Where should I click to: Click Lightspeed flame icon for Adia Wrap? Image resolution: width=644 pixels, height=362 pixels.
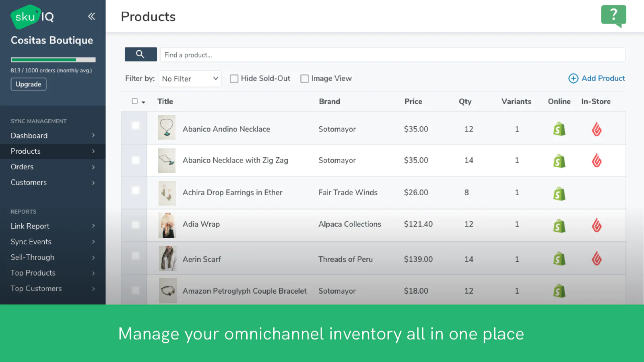click(x=597, y=225)
